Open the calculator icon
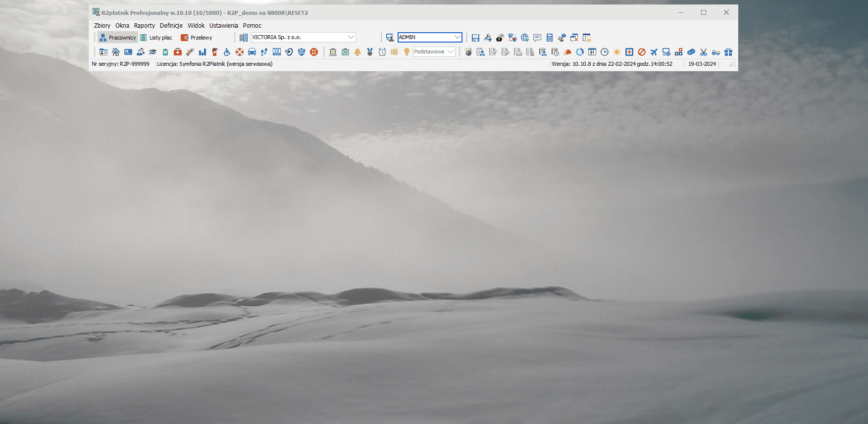 550,38
